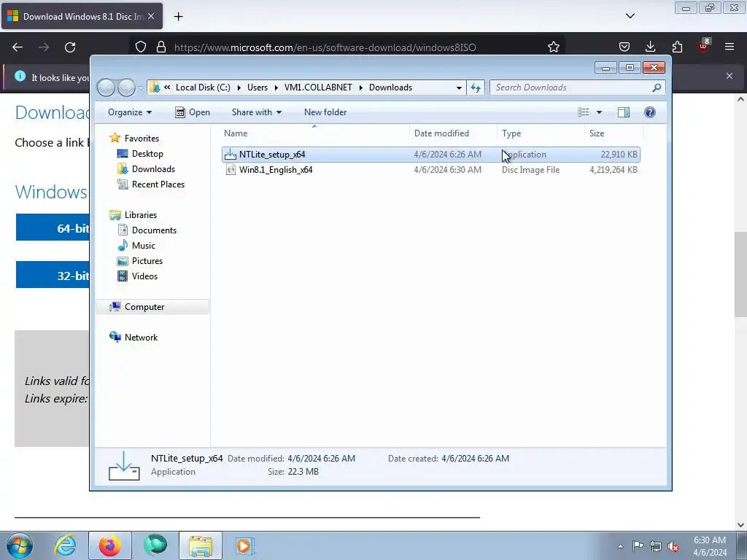This screenshot has height=560, width=747.
Task: Select Users in the breadcrumb path
Action: click(258, 87)
